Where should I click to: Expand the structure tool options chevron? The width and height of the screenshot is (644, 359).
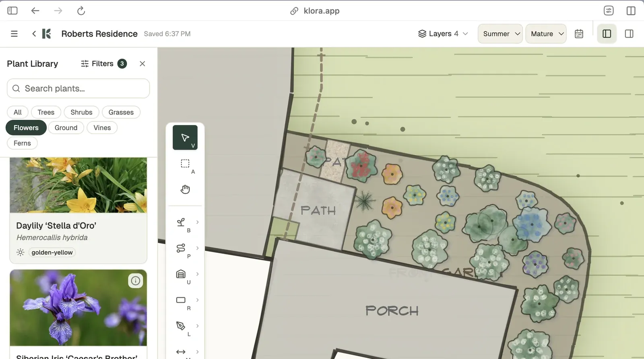coord(198,274)
